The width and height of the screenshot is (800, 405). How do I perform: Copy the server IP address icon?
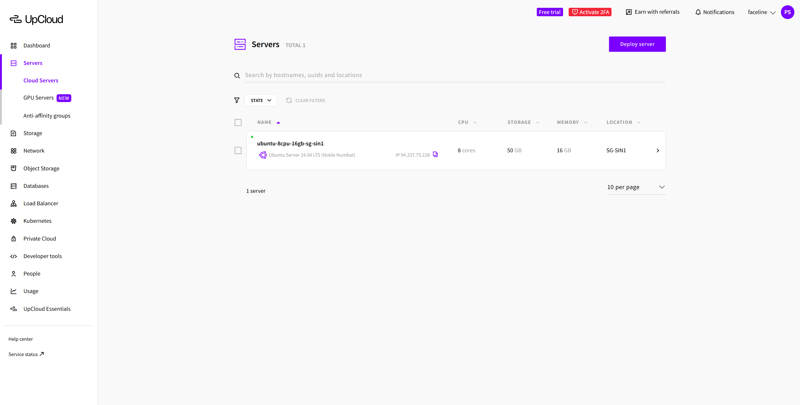(435, 154)
